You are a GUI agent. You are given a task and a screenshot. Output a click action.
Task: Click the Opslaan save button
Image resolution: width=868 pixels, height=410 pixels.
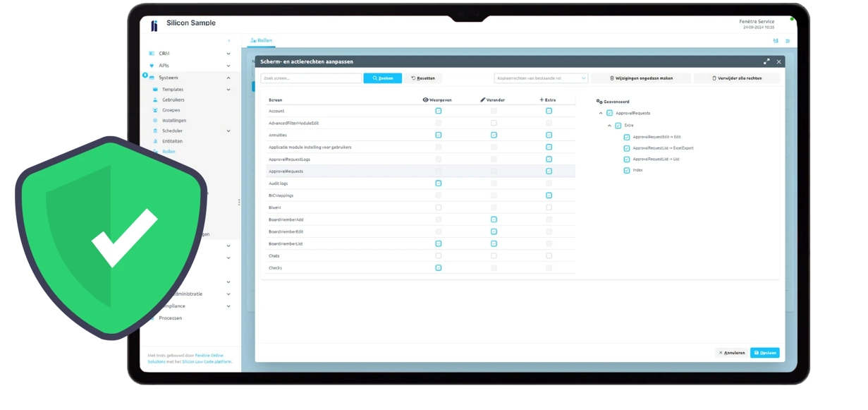pyautogui.click(x=765, y=353)
